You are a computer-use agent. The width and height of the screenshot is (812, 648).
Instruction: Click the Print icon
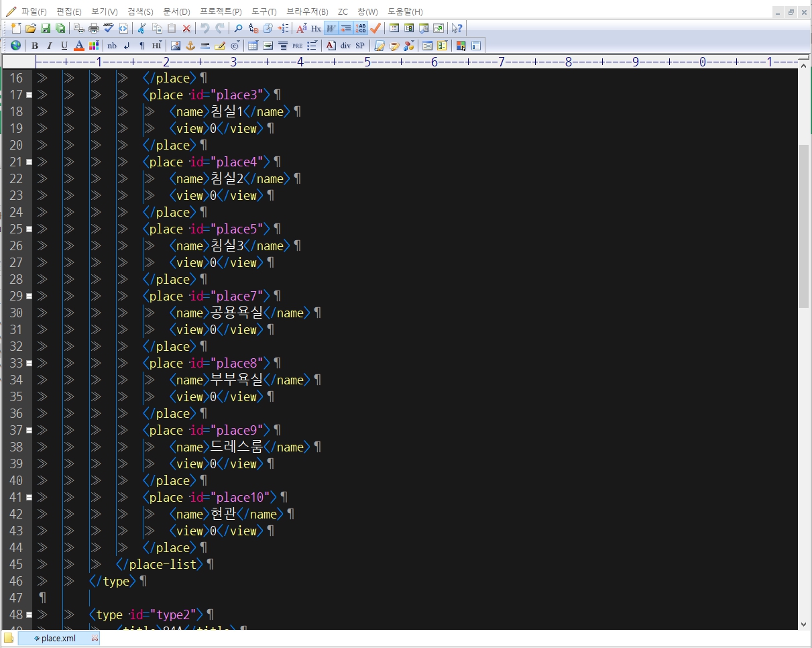point(94,28)
